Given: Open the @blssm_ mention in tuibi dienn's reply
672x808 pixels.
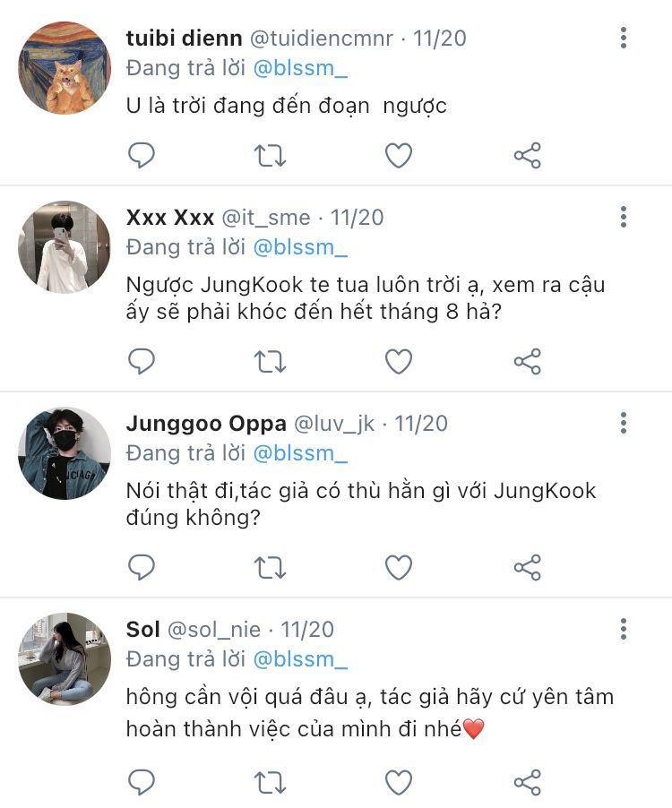Looking at the screenshot, I should click(x=300, y=68).
